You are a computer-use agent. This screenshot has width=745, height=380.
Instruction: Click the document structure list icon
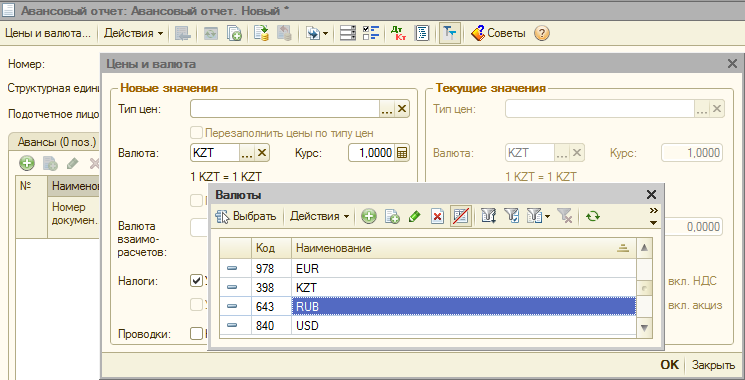(348, 33)
